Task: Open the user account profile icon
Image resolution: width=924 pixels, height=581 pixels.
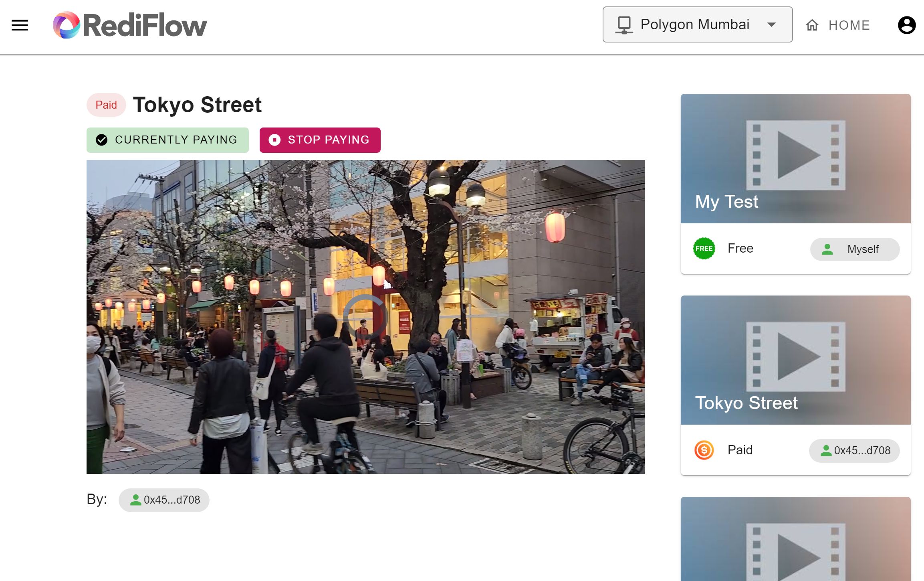Action: point(906,25)
